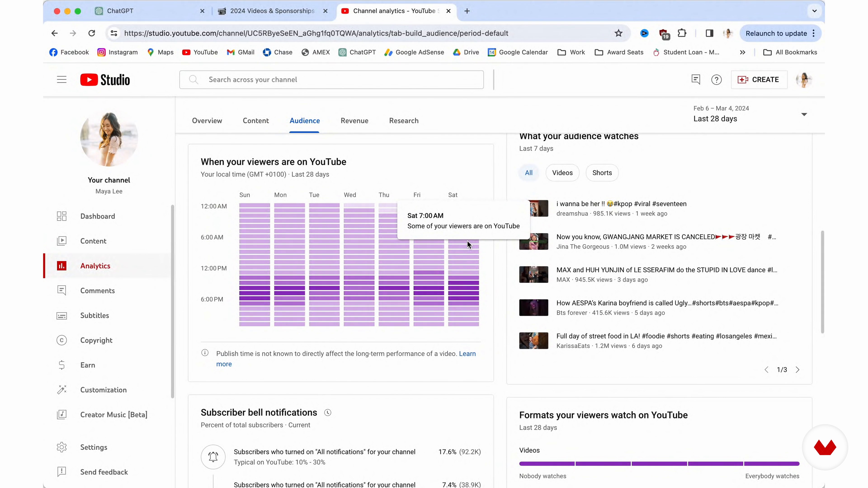Open the Google AdSense bookmark
The width and height of the screenshot is (868, 488).
[414, 52]
